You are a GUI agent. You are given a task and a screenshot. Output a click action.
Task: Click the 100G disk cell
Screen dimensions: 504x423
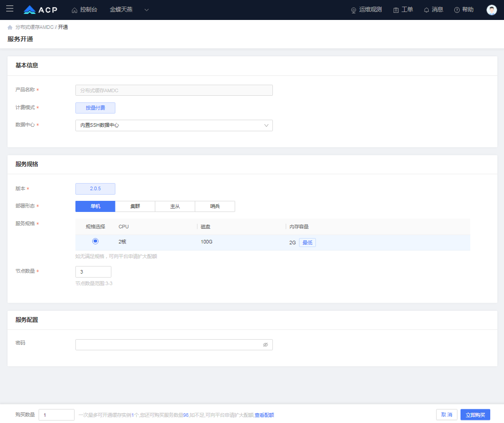coord(206,242)
